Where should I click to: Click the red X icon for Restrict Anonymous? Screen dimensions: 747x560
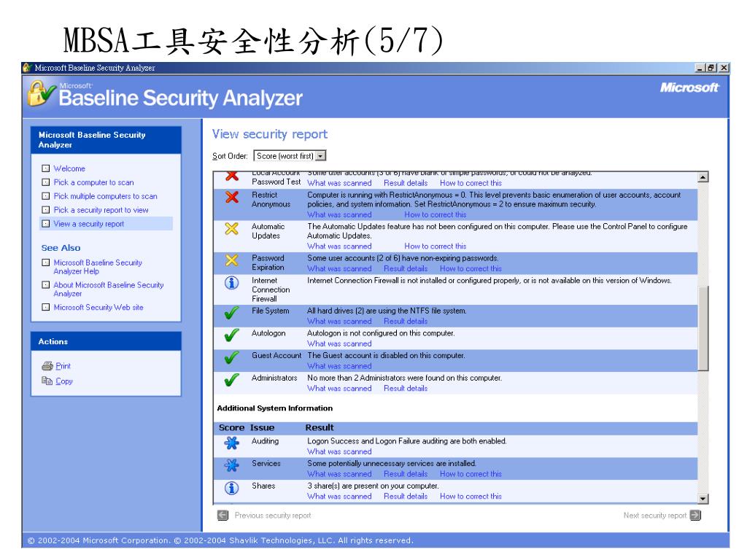[232, 197]
